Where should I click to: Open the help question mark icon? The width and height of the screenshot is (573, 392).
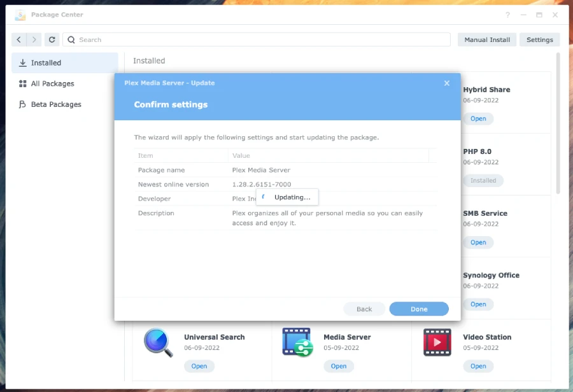pyautogui.click(x=507, y=15)
